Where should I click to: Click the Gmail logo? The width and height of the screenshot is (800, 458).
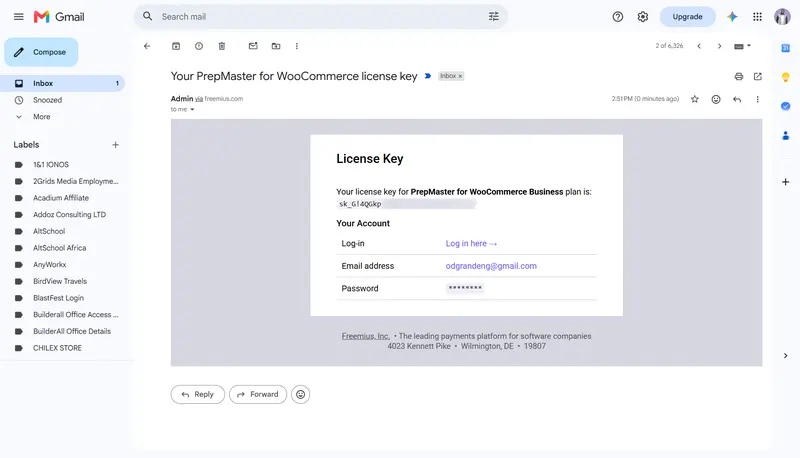point(59,17)
